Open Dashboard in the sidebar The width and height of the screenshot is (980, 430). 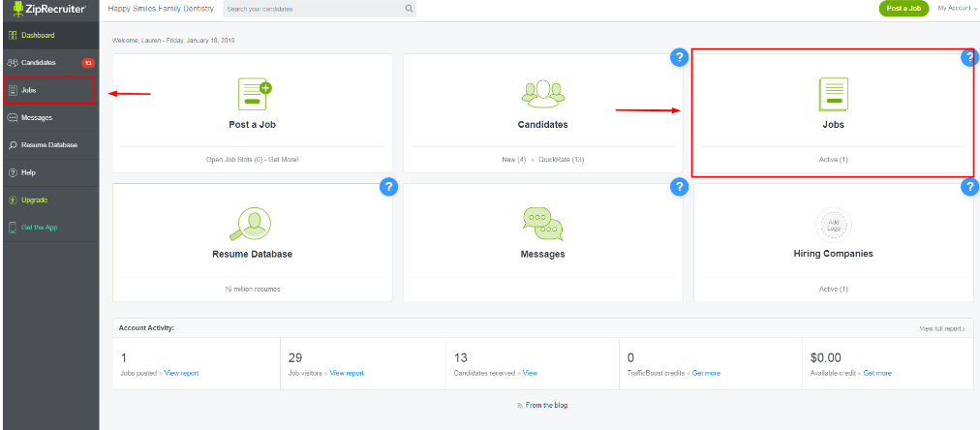(50, 36)
